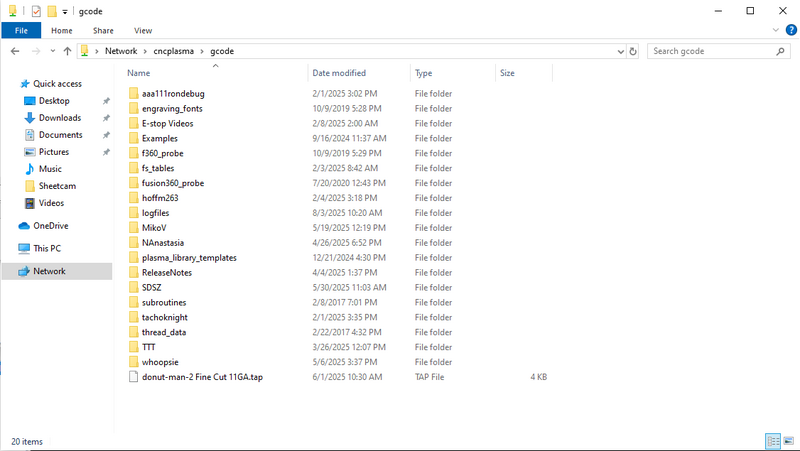Open the donut-man-2 Fine Cut 11GA.tap file

pos(202,377)
